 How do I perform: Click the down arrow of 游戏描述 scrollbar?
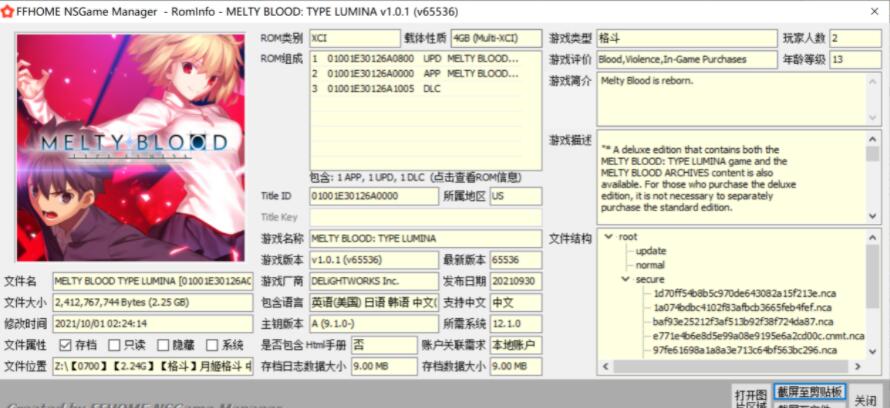pos(873,216)
